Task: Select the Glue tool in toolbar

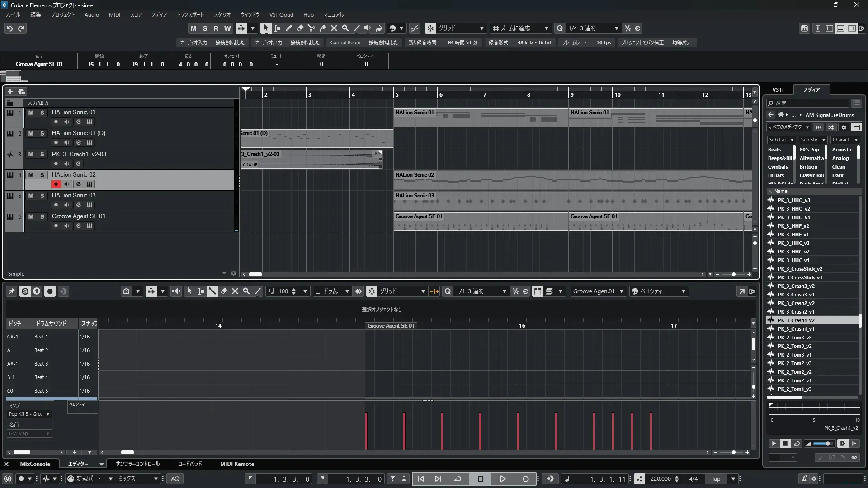Action: 322,28
